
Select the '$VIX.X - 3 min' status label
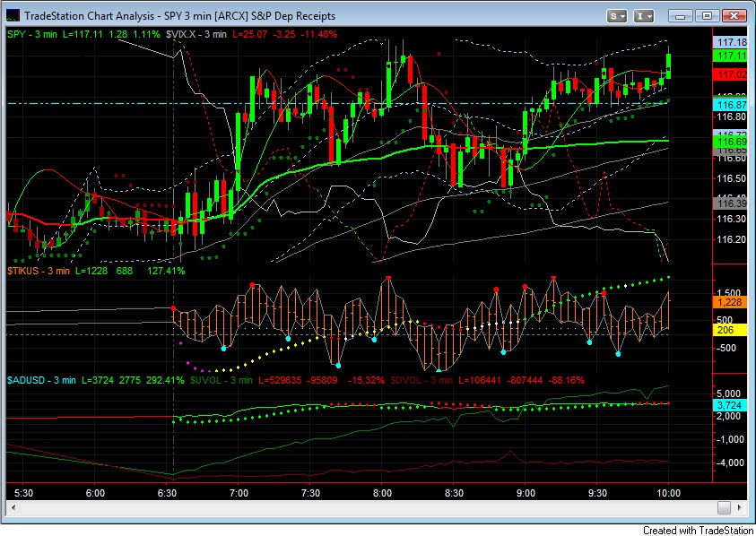click(x=196, y=34)
